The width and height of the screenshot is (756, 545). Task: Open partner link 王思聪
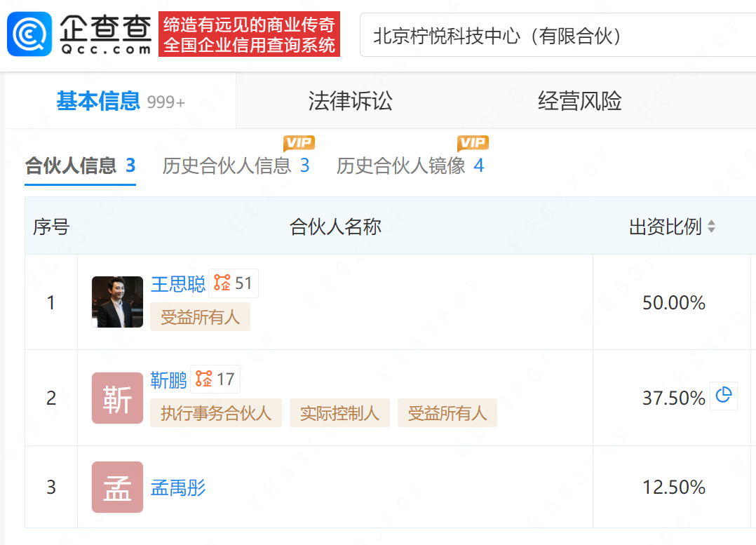178,284
